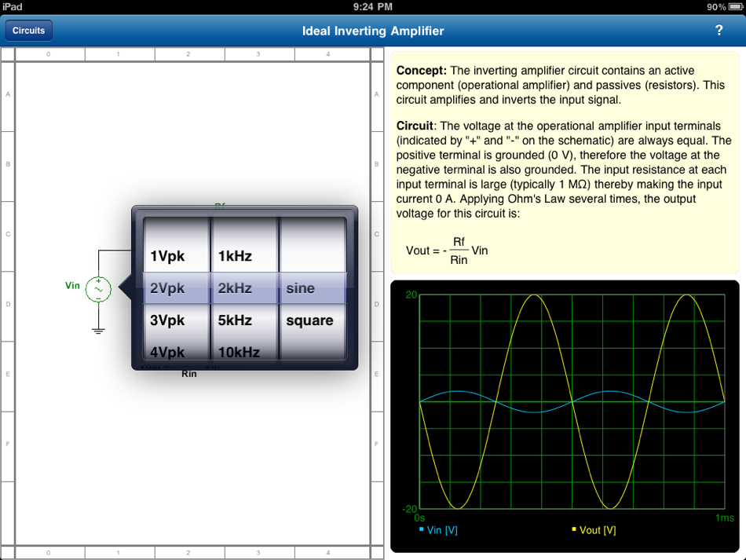The height and width of the screenshot is (560, 746).
Task: Pick the highlighted 2kHz frequency row
Action: pos(235,287)
